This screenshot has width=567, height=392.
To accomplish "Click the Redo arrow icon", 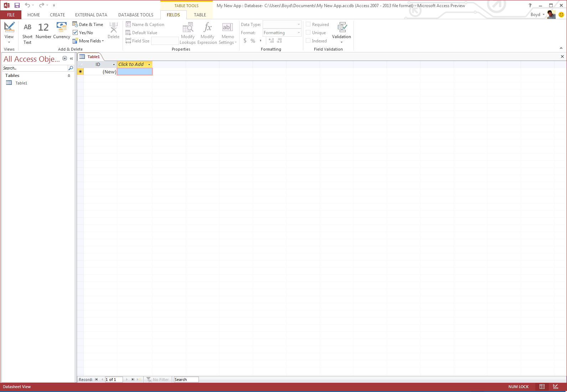I will [x=42, y=5].
